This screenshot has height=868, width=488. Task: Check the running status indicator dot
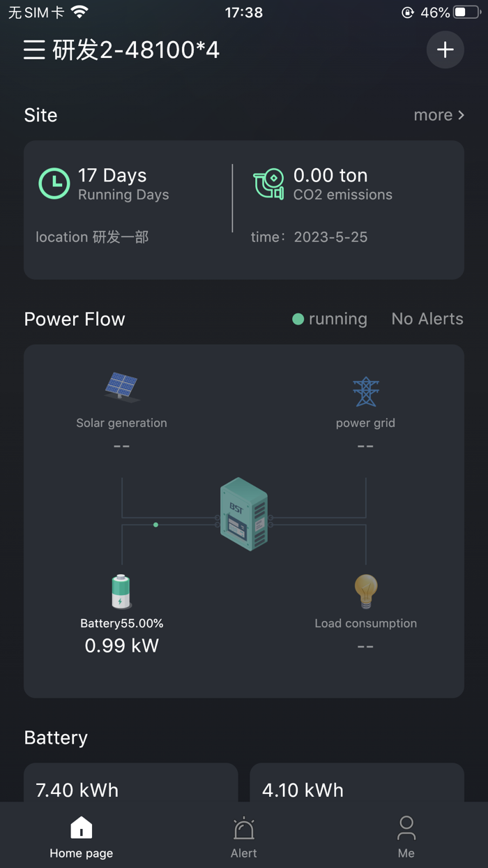tap(298, 319)
